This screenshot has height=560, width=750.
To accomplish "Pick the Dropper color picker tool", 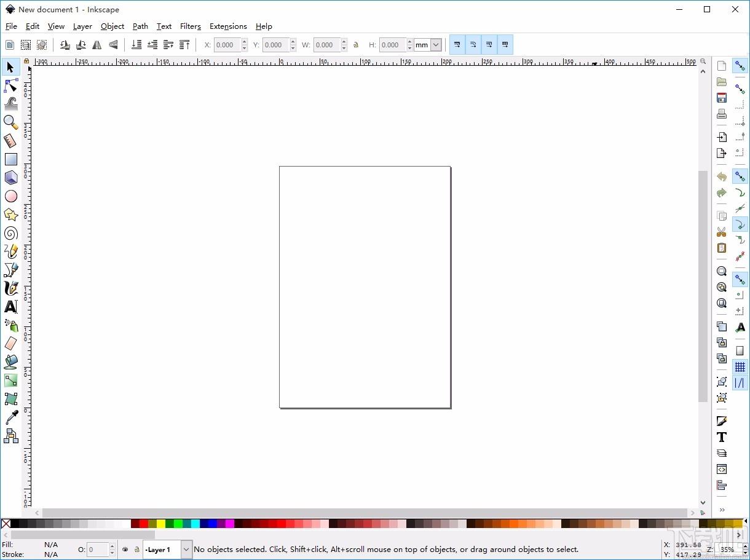I will 10,417.
